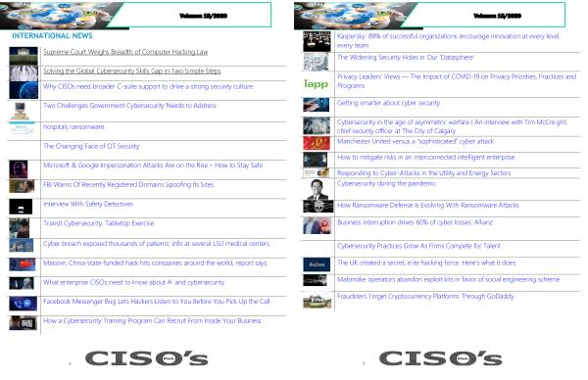
Task: Open Kaspersky 88% of successful organizations article
Action: pyautogui.click(x=449, y=41)
